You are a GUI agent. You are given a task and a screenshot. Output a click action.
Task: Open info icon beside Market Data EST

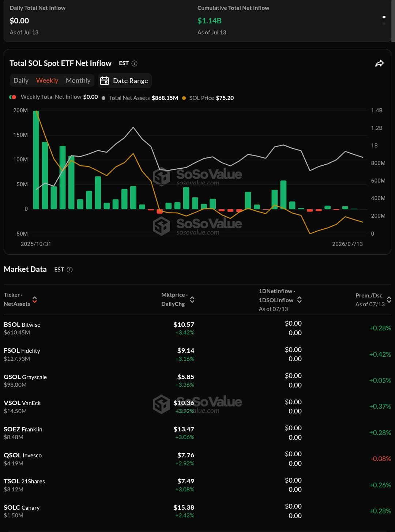coord(70,270)
